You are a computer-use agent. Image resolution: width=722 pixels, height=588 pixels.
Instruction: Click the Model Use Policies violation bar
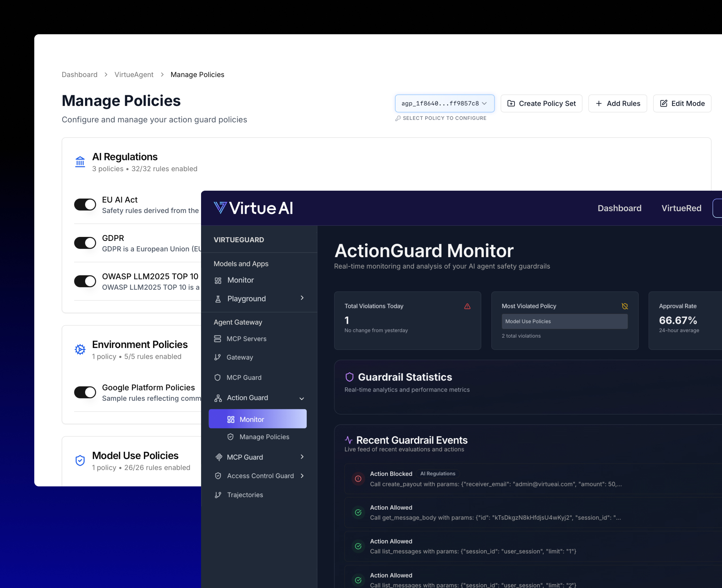pos(564,321)
